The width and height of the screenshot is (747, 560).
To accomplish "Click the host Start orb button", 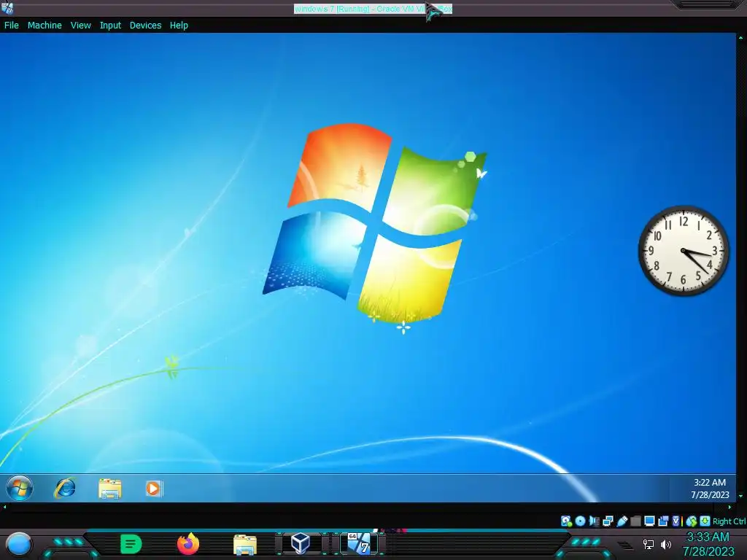I will coord(18,544).
